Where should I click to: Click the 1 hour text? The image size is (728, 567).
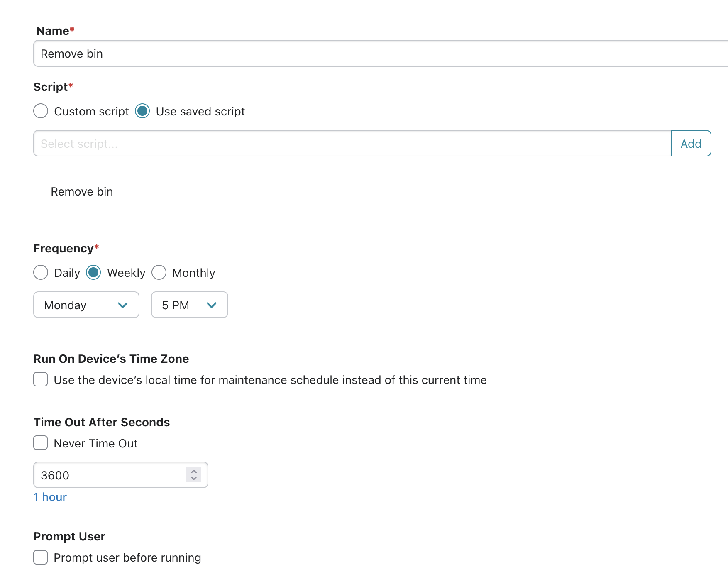pyautogui.click(x=50, y=497)
